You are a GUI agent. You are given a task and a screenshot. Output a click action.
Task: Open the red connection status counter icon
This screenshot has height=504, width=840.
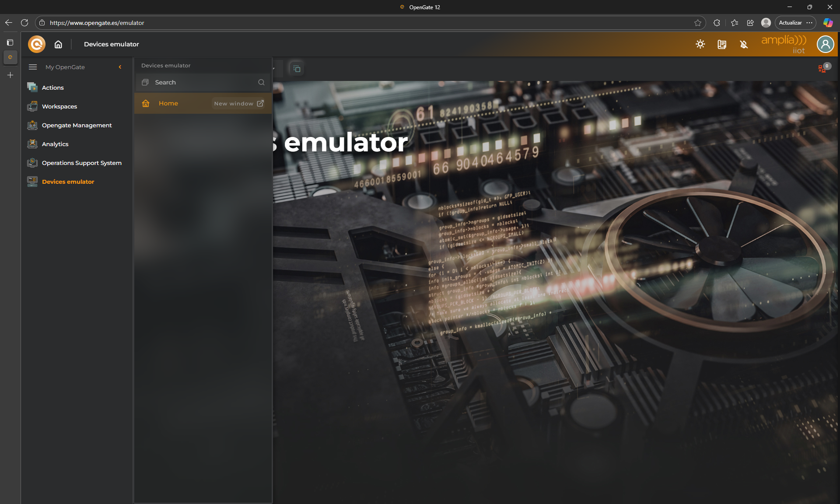[823, 68]
